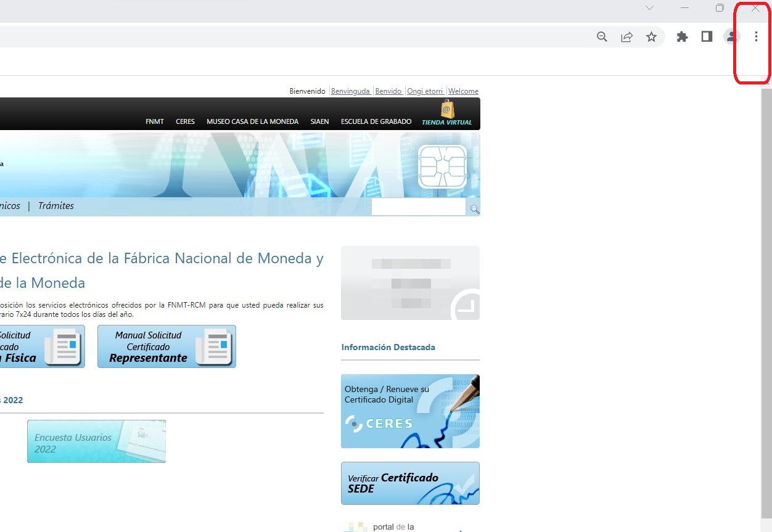Switch language to Welcome
This screenshot has width=772, height=532.
463,91
